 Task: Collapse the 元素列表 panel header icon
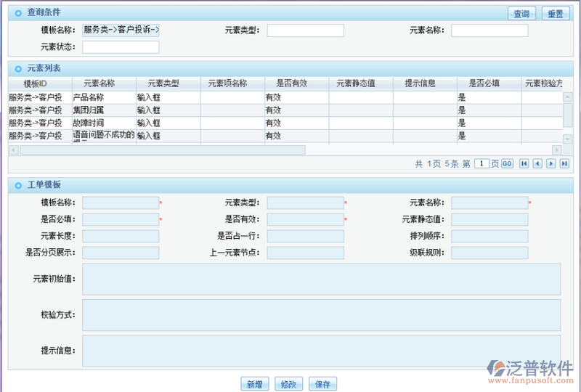[x=18, y=68]
